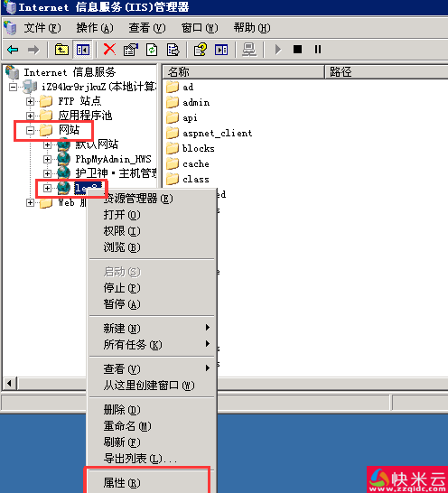
Task: Click the Up one level folder icon
Action: coord(61,50)
